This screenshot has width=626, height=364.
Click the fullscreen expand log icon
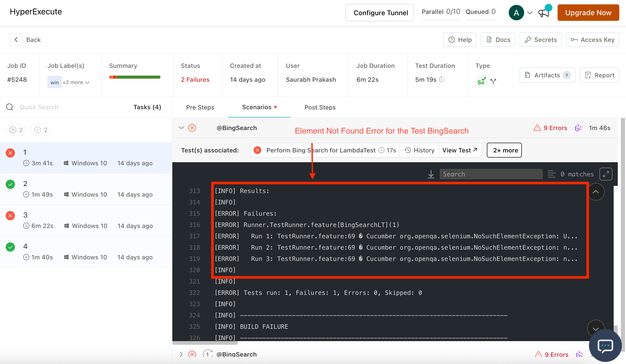(606, 174)
